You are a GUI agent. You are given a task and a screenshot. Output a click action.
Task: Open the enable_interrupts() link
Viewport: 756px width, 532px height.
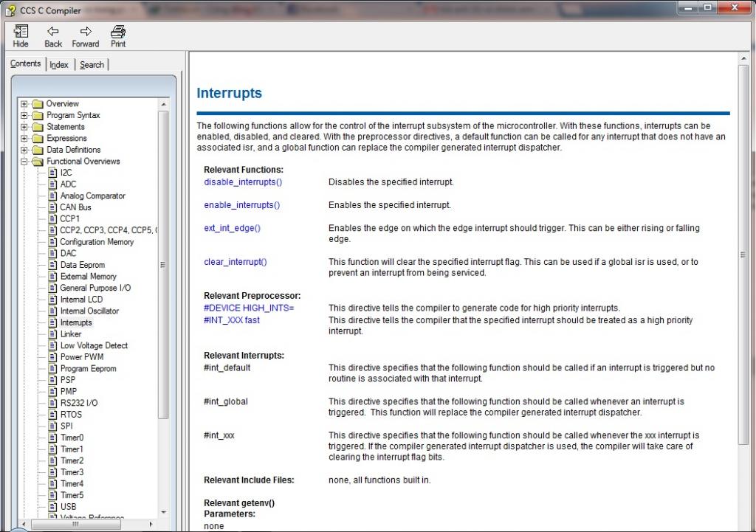tap(242, 205)
